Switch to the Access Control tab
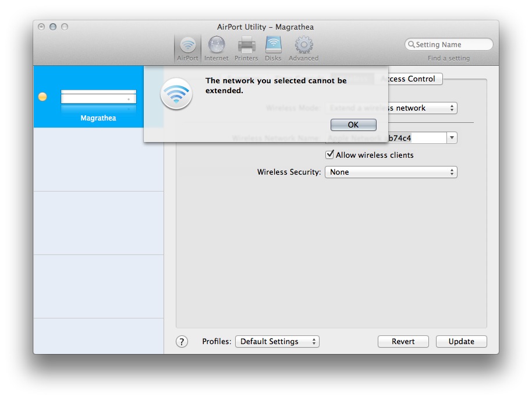This screenshot has width=532, height=400. [x=410, y=79]
